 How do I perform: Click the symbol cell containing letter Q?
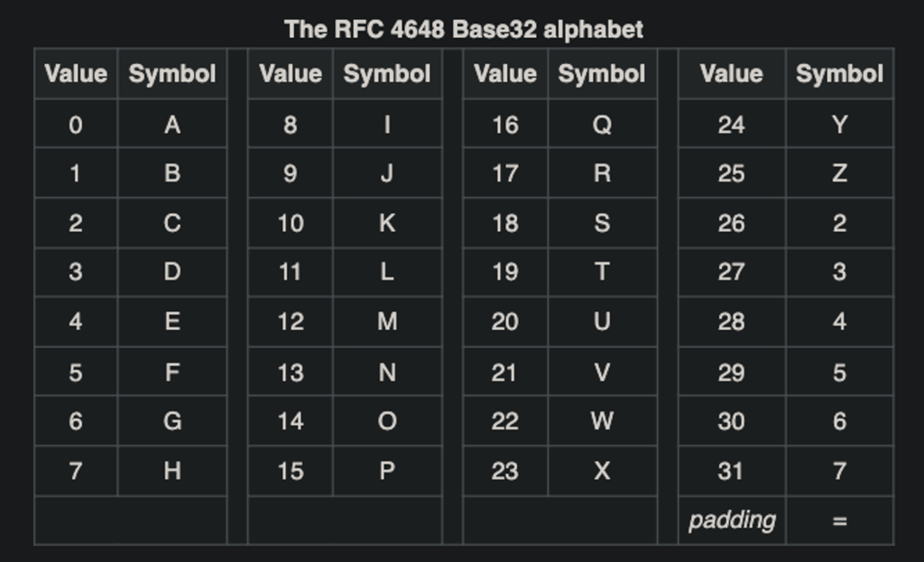click(x=602, y=124)
